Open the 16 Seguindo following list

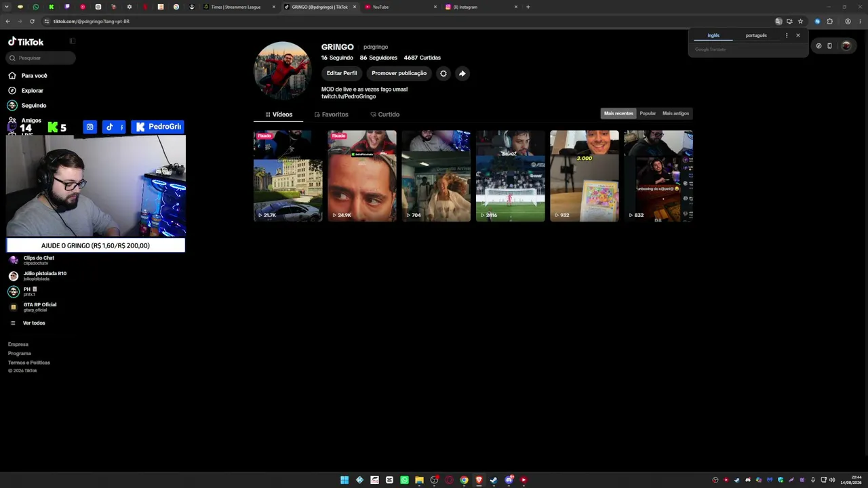tap(337, 58)
